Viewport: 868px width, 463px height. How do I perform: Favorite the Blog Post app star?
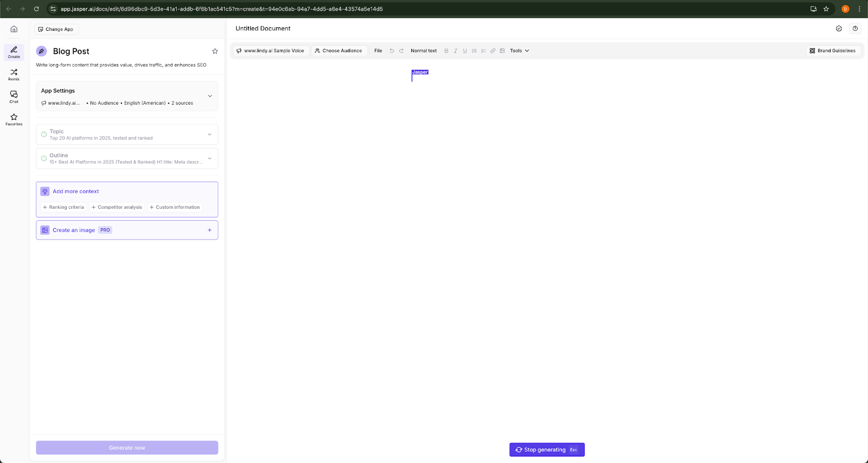215,51
